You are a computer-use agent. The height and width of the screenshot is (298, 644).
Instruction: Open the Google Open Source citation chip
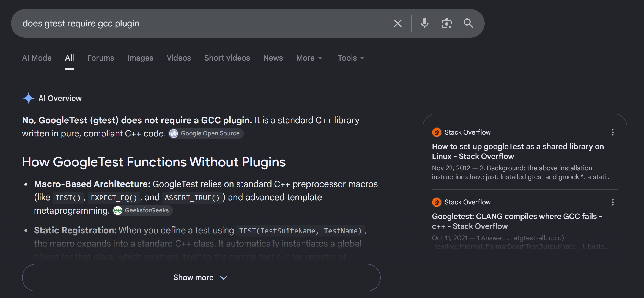tap(206, 133)
